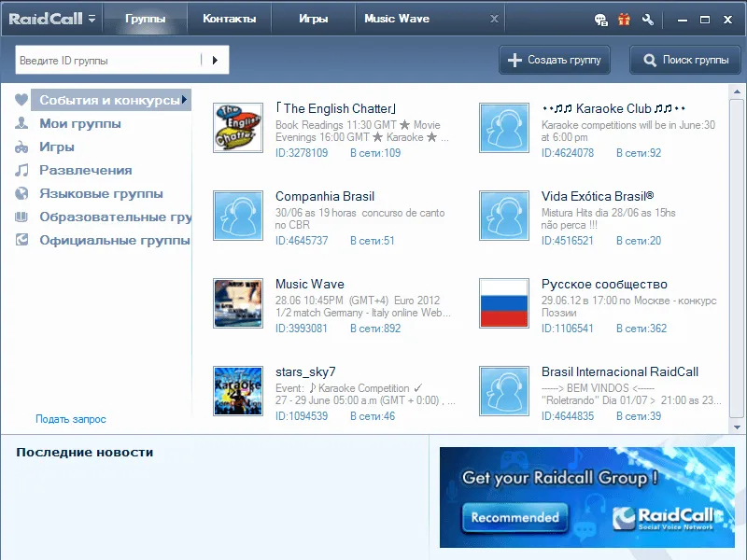This screenshot has width=747, height=560.
Task: Click the Последние новости heading
Action: [85, 452]
